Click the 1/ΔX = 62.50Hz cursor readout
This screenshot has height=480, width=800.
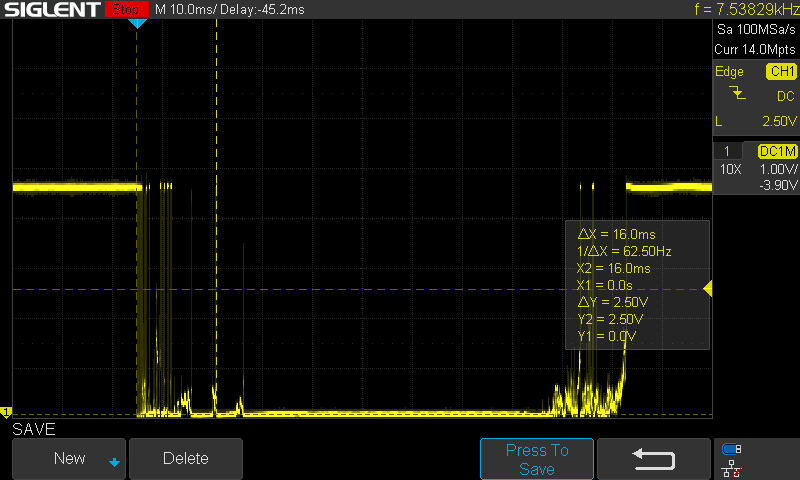(x=624, y=251)
